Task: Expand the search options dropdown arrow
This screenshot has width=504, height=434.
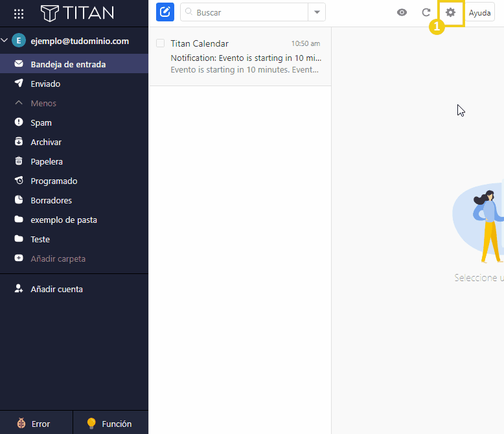Action: click(x=317, y=12)
